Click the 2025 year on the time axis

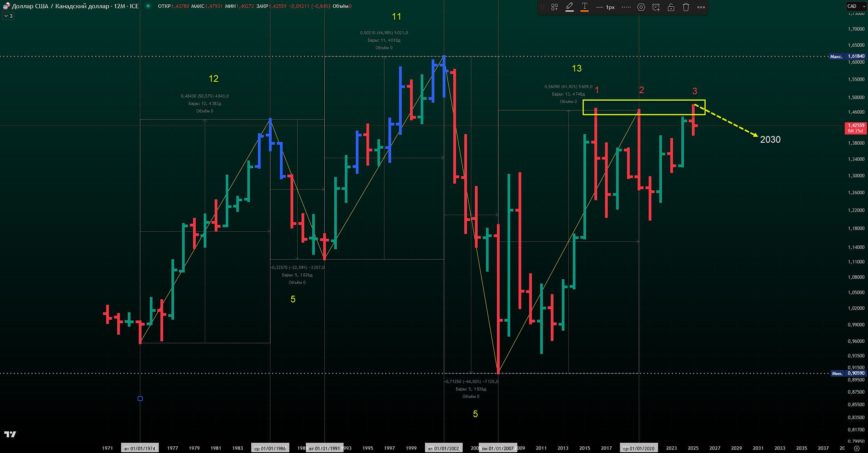point(693,448)
